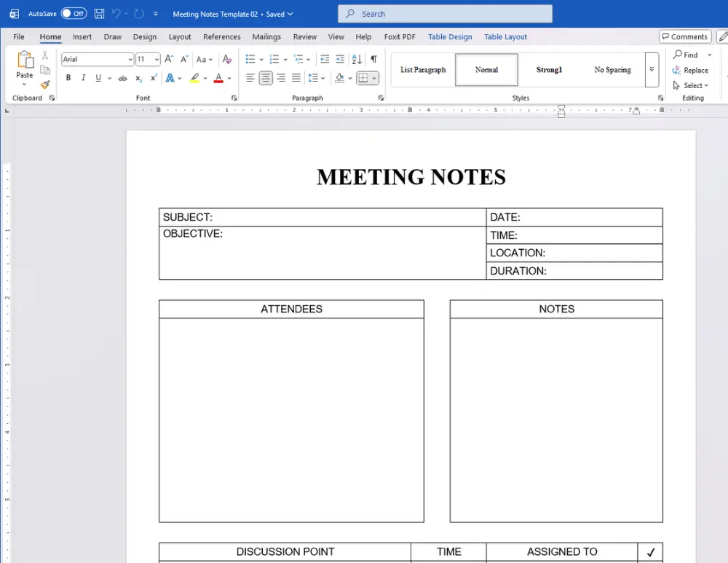
Task: Open the Comments panel
Action: point(684,36)
